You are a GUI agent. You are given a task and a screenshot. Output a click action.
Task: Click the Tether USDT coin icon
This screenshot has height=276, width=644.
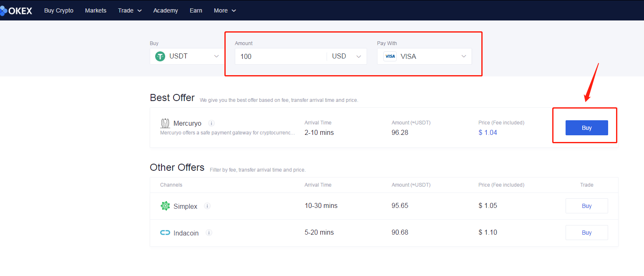(x=160, y=56)
